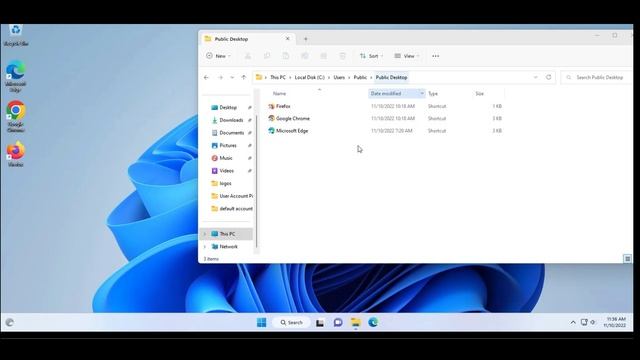Click File Explorer taskbar icon
The height and width of the screenshot is (360, 640).
(356, 322)
